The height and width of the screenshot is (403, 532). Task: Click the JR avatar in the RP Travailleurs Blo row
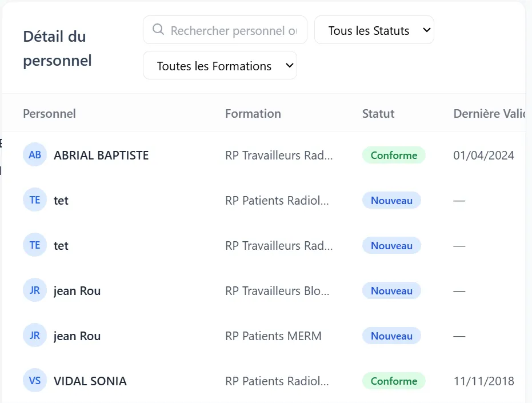coord(35,290)
